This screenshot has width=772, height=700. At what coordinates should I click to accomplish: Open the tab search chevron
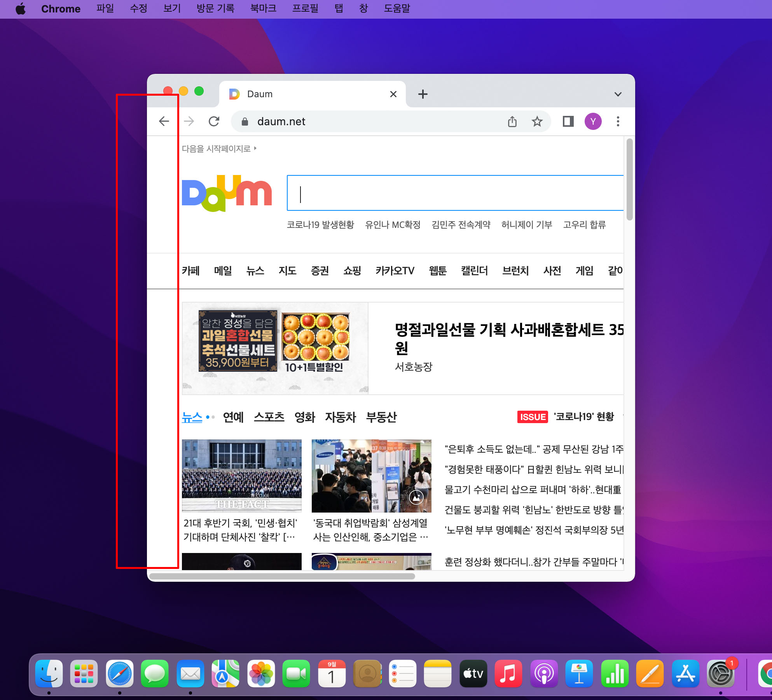click(617, 94)
